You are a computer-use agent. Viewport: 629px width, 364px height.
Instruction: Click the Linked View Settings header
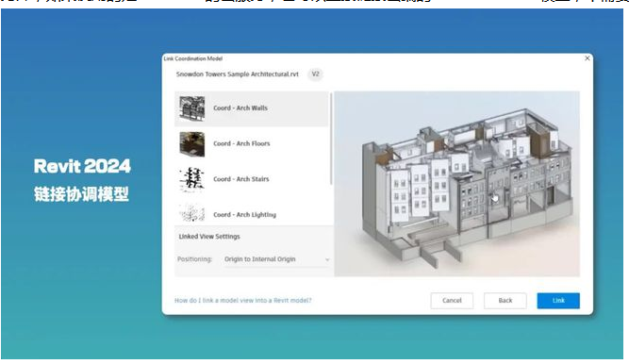(209, 237)
